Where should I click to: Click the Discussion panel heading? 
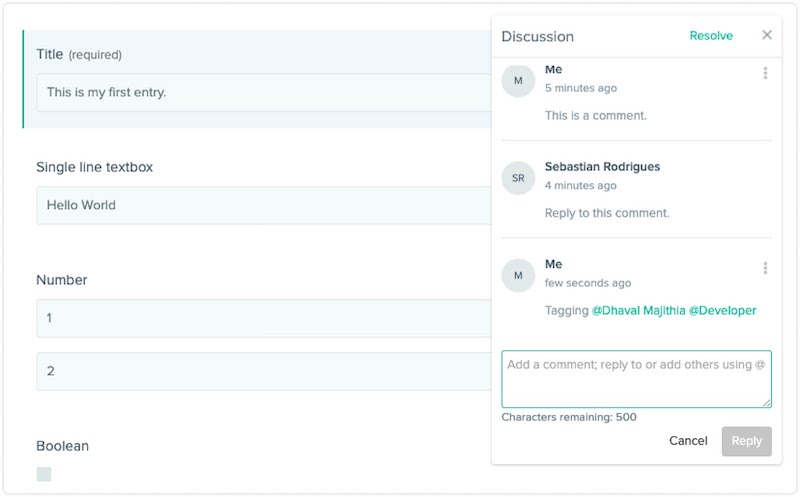[538, 37]
